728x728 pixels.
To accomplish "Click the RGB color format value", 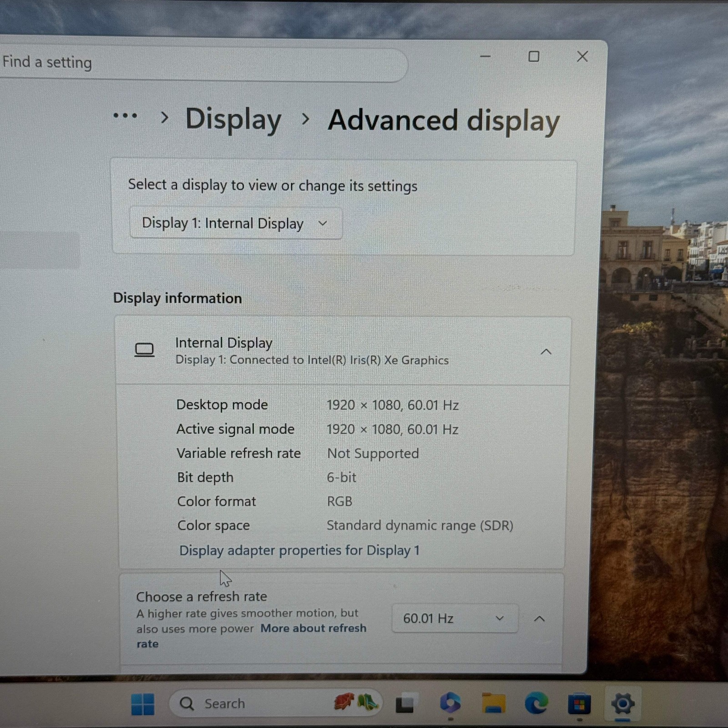I will point(339,501).
